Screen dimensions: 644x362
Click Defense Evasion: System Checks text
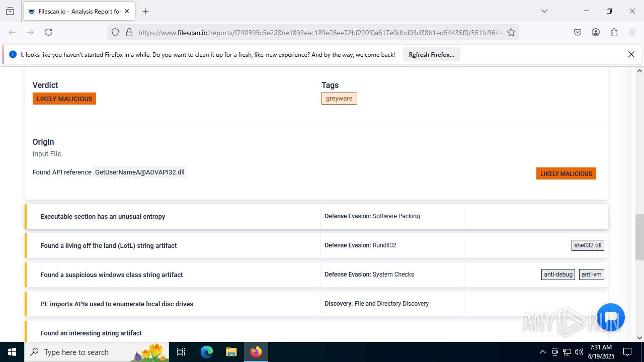[369, 275]
